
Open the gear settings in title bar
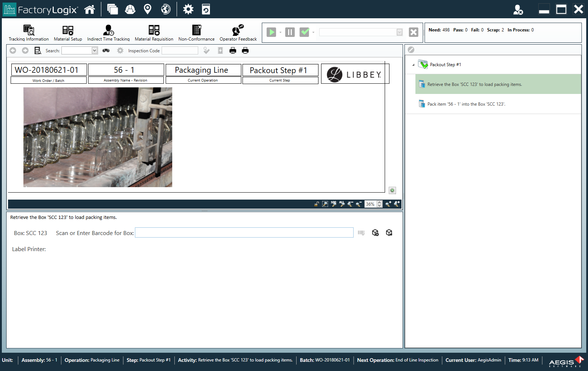(x=188, y=10)
